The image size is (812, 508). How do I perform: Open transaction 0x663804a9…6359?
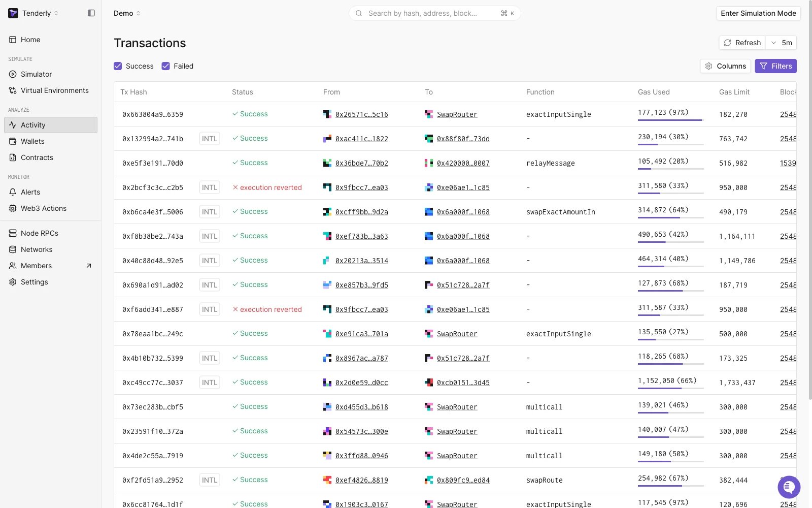click(153, 114)
